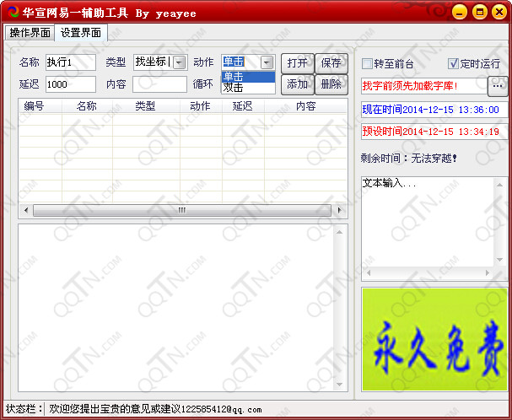Switch to the 设置界面 tab
Image resolution: width=512 pixels, height=420 pixels.
(x=80, y=32)
